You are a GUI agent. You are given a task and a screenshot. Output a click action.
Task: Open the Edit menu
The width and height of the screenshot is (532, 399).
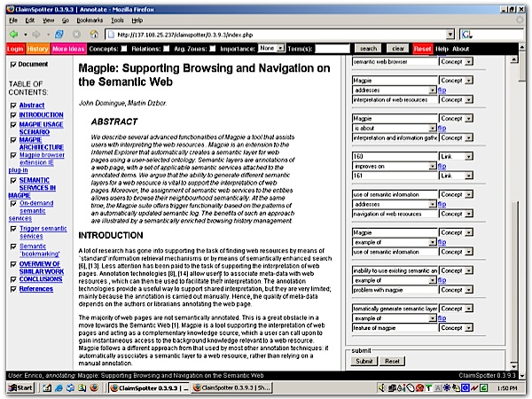[30, 20]
